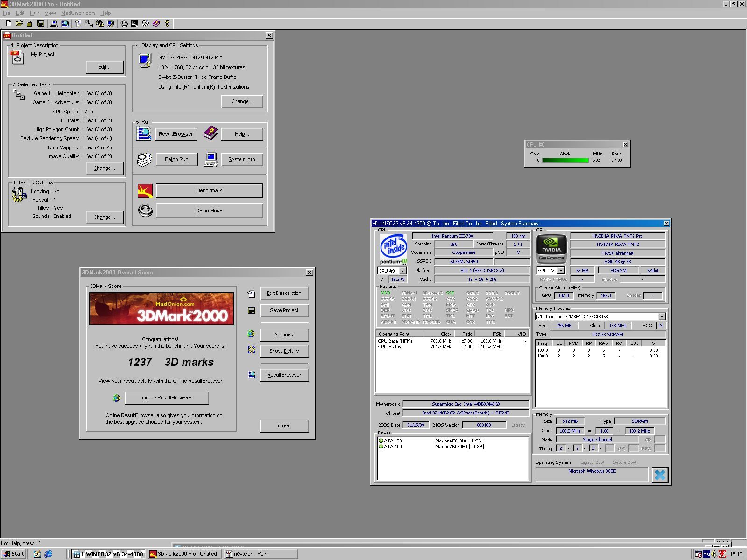The image size is (747, 560).
Task: Click the ring icon beside Demo Mode button
Action: pyautogui.click(x=145, y=211)
